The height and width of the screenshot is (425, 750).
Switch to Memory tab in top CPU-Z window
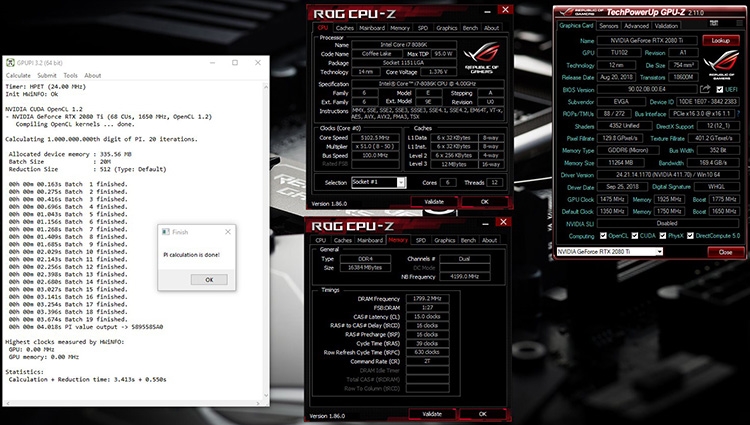(400, 28)
